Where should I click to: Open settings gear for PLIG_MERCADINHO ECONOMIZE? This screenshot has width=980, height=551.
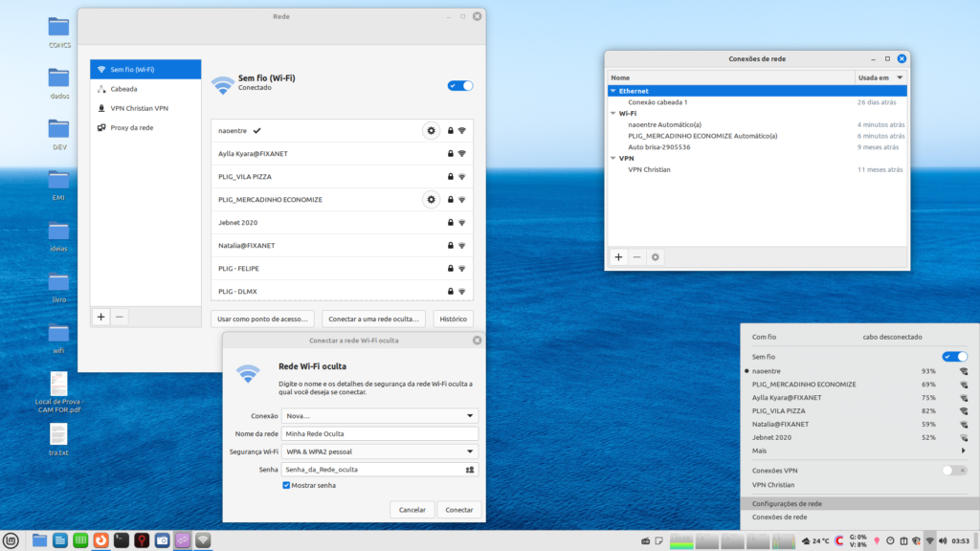[431, 199]
